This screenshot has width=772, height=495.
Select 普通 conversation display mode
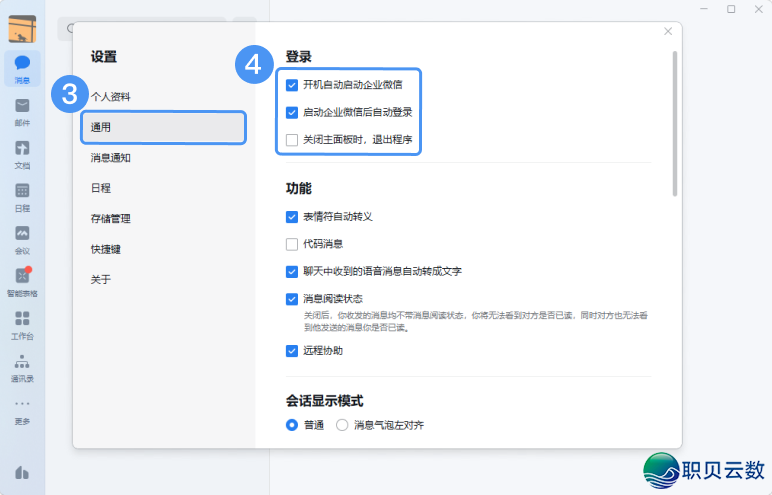click(292, 425)
